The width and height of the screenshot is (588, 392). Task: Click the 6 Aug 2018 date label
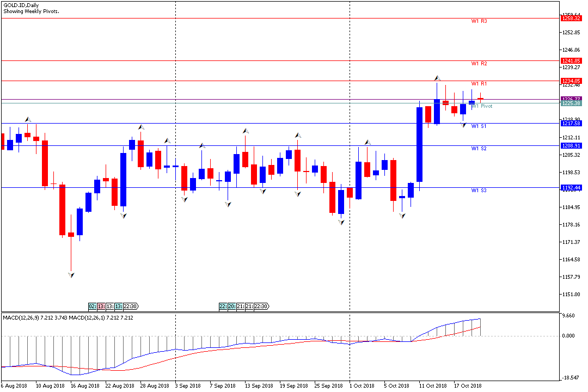pos(14,385)
